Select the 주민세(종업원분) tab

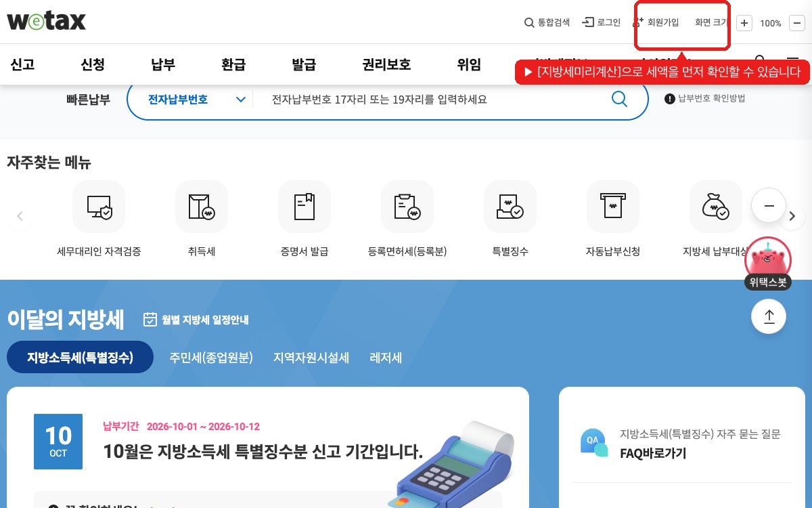pos(211,358)
